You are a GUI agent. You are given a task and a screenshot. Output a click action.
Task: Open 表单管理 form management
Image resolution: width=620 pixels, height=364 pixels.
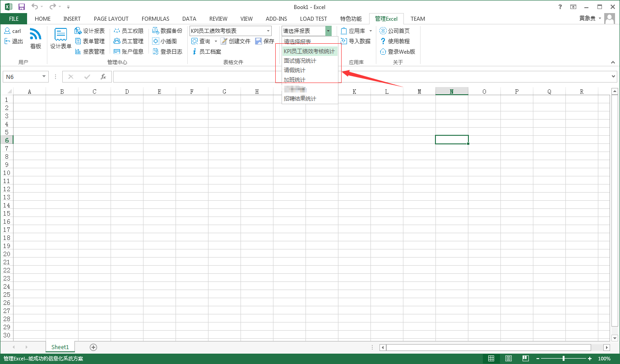89,41
